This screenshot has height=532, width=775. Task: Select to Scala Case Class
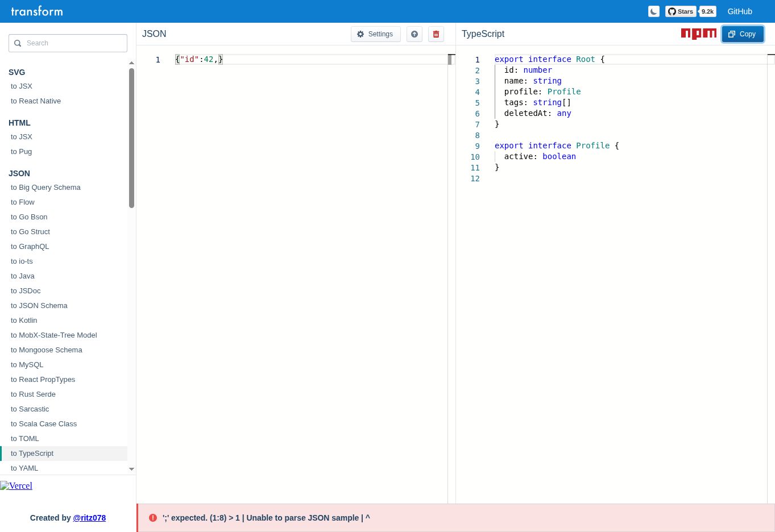coord(44,424)
